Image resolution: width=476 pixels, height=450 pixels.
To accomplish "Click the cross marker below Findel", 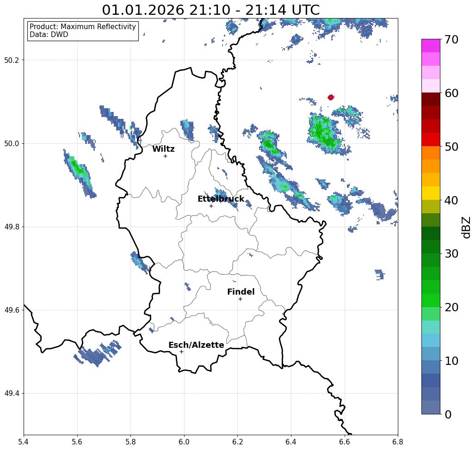I will tap(240, 299).
